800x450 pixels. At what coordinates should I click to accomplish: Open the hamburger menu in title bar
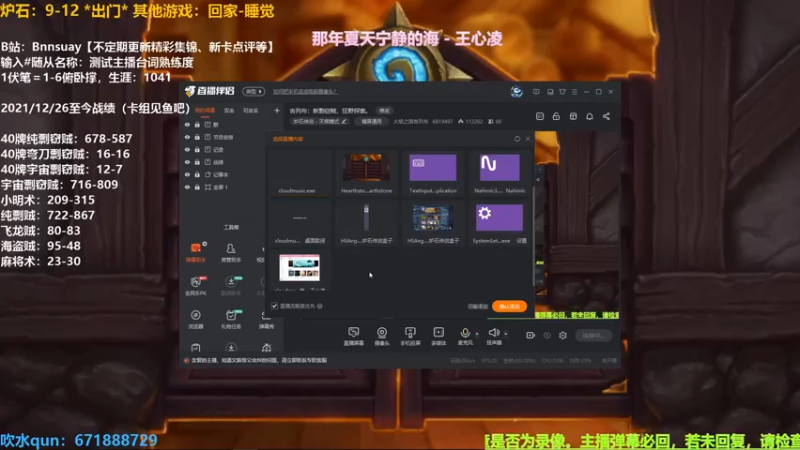point(574,92)
